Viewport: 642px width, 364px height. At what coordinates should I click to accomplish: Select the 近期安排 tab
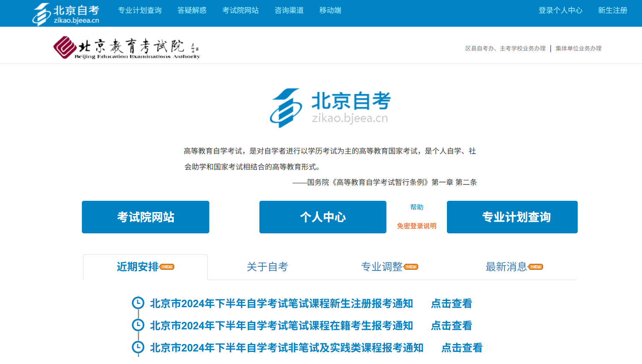tap(145, 267)
